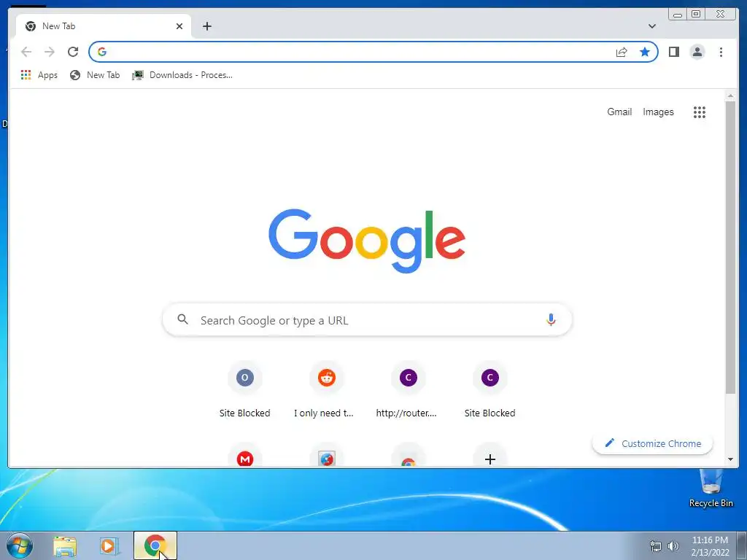Open the tab search dropdown chevron

(652, 26)
